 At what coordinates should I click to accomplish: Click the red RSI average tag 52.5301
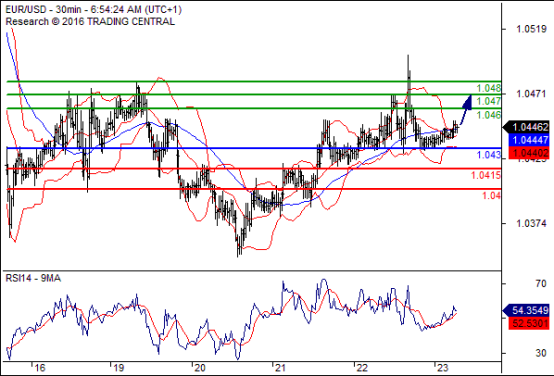click(529, 323)
